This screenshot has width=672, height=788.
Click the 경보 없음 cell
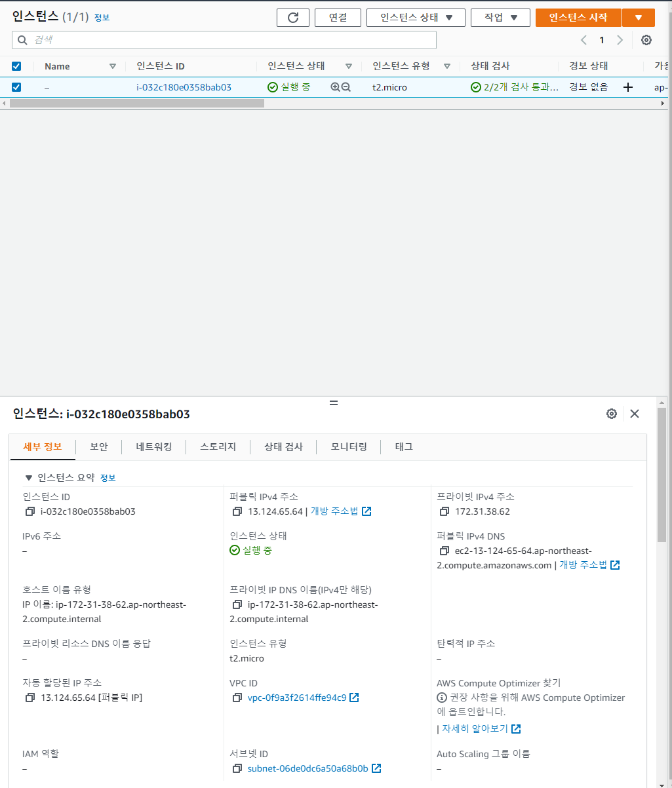(x=589, y=87)
